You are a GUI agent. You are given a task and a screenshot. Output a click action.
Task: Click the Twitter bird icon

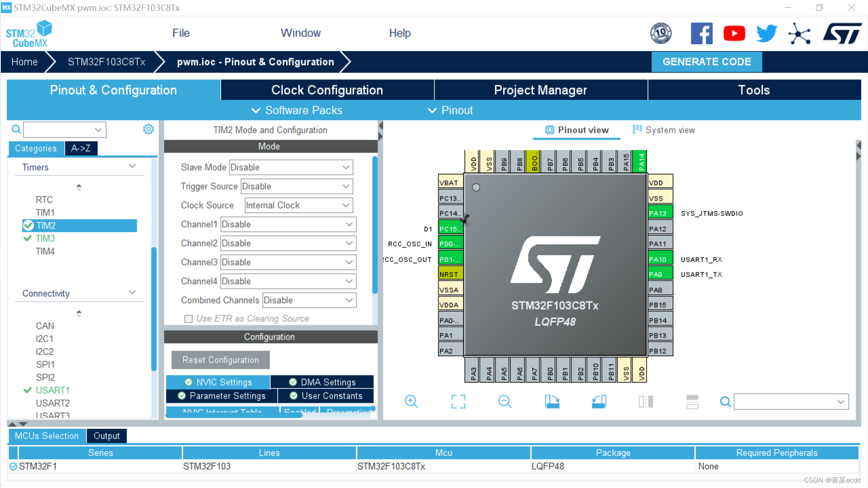[x=766, y=33]
